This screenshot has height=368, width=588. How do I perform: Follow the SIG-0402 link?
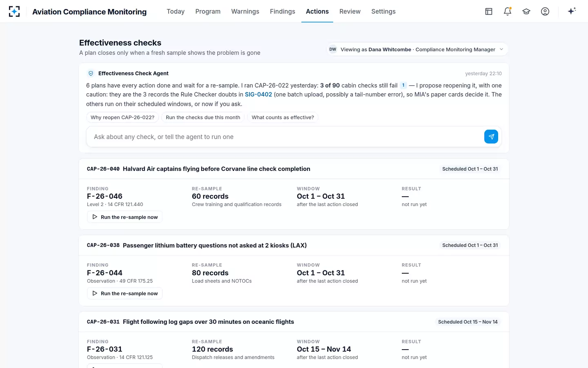[x=258, y=94]
